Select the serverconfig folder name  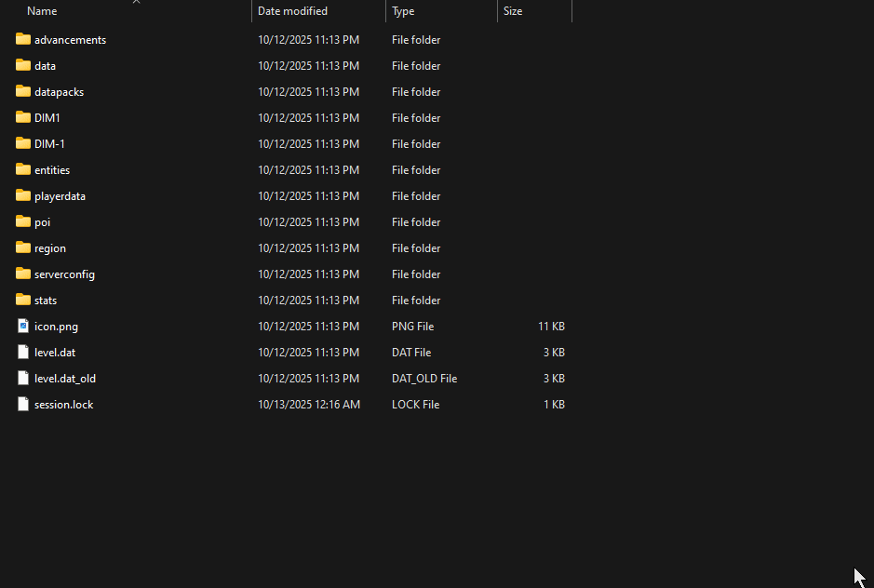pyautogui.click(x=65, y=274)
